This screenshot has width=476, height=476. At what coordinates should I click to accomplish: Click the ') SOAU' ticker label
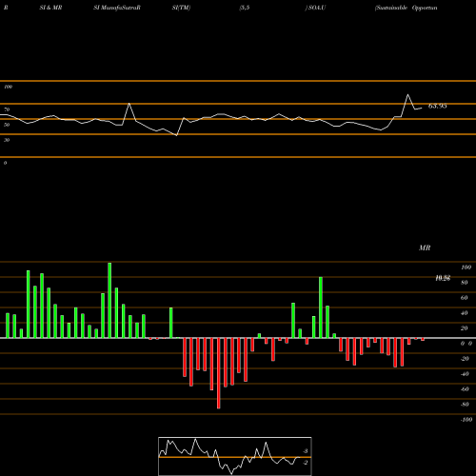[x=315, y=8]
